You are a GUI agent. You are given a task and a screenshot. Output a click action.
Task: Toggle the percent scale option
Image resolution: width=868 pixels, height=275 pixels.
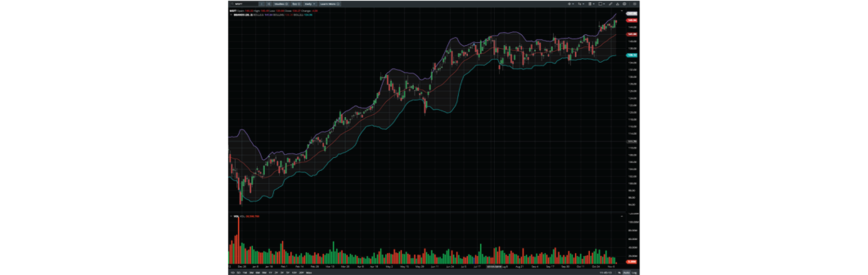(x=620, y=273)
